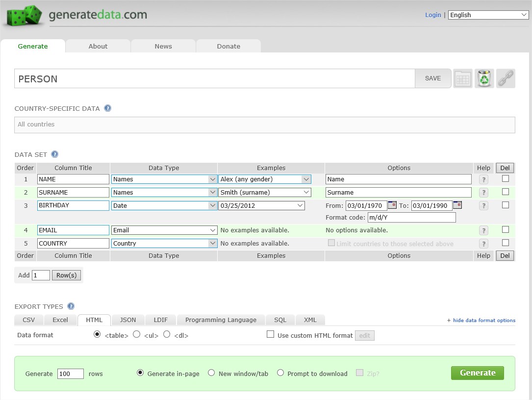
Task: Open the saved data sets grid icon
Action: (462, 79)
